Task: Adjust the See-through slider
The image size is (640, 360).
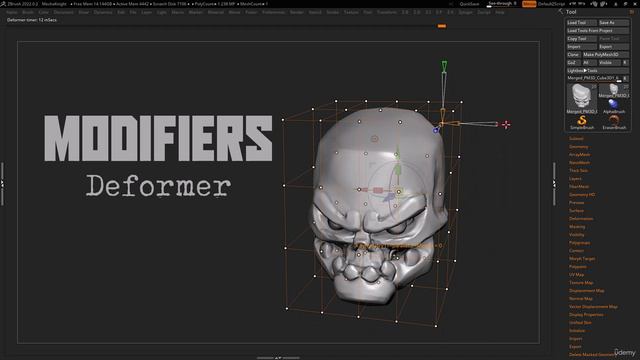Action: point(502,4)
